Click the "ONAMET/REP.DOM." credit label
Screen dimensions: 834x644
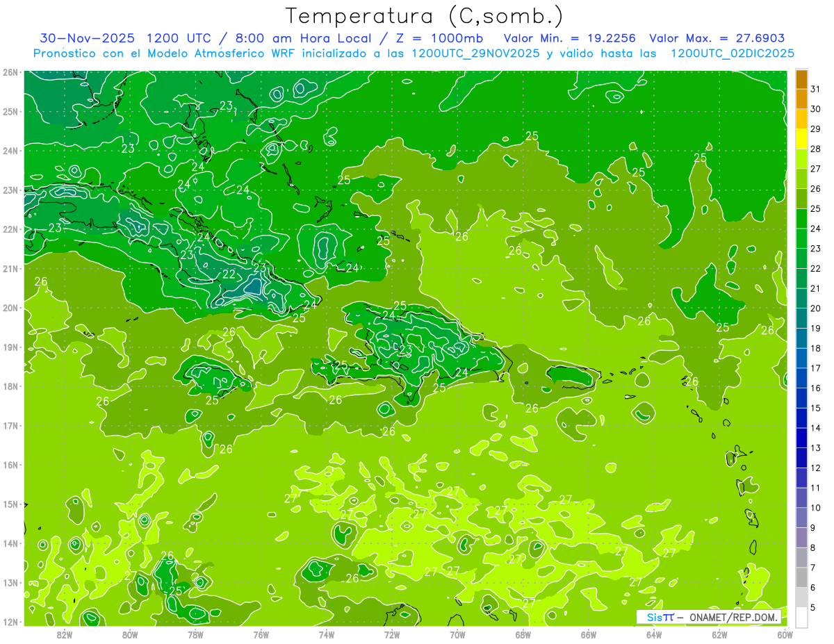(x=734, y=617)
